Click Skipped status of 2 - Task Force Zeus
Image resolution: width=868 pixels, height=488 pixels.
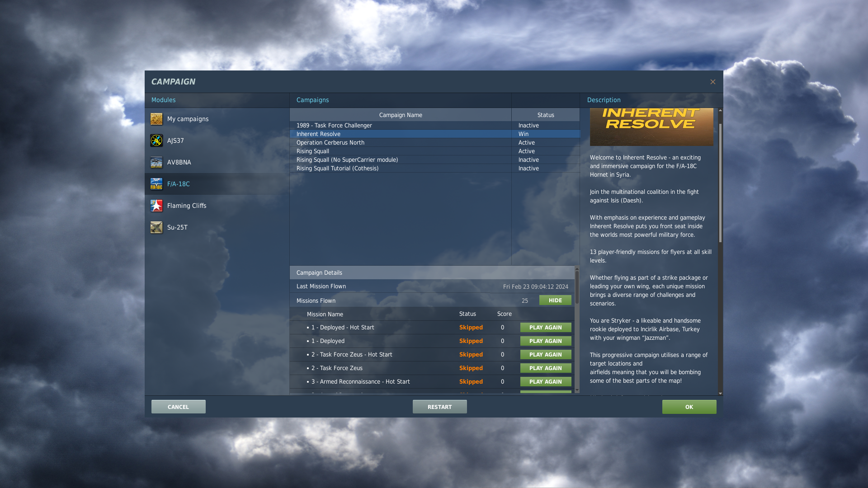[471, 368]
